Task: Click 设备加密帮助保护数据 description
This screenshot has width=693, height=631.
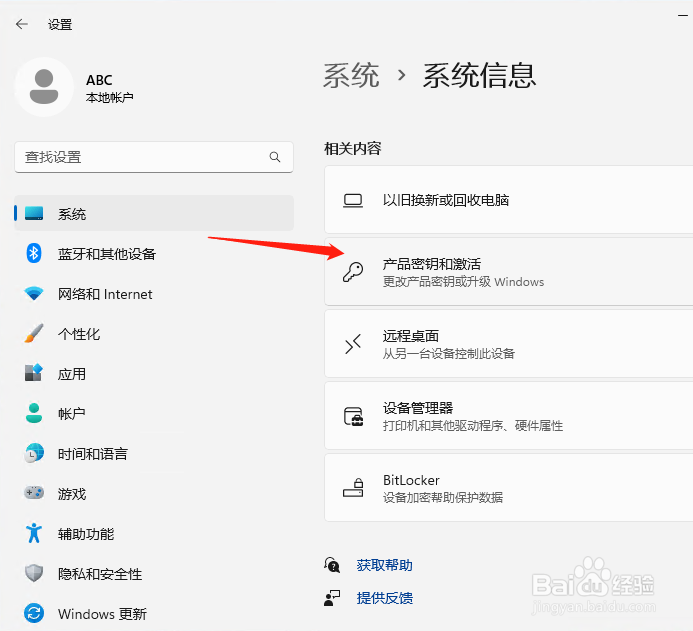Action: point(443,498)
